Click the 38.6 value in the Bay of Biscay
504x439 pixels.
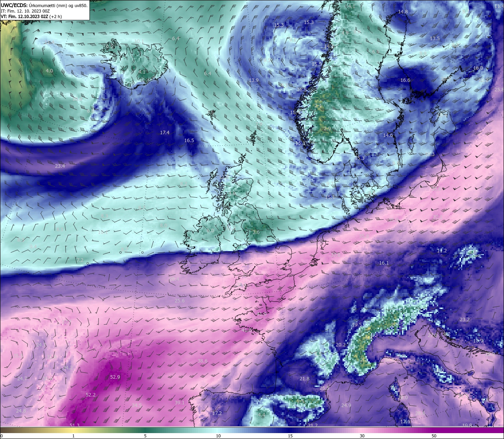(202, 361)
